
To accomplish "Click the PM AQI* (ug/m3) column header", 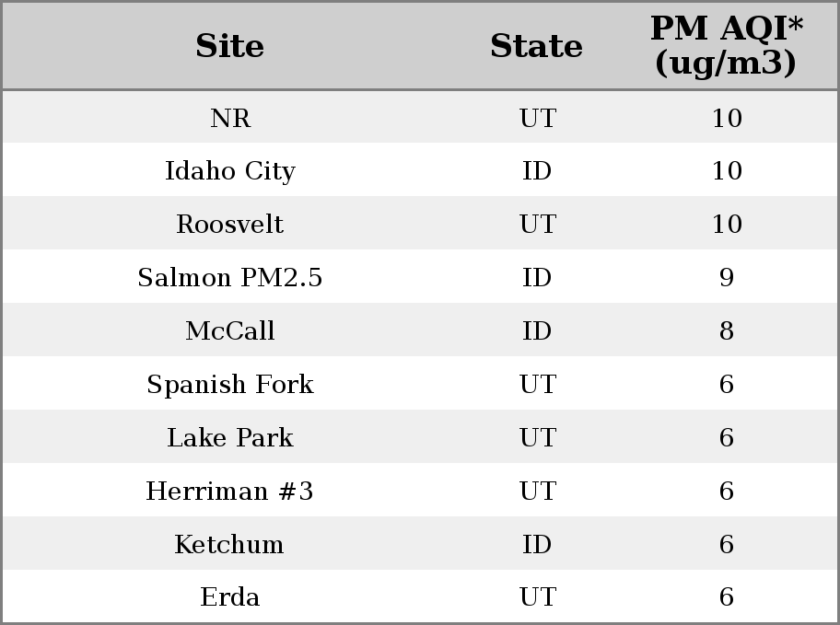I will [727, 45].
